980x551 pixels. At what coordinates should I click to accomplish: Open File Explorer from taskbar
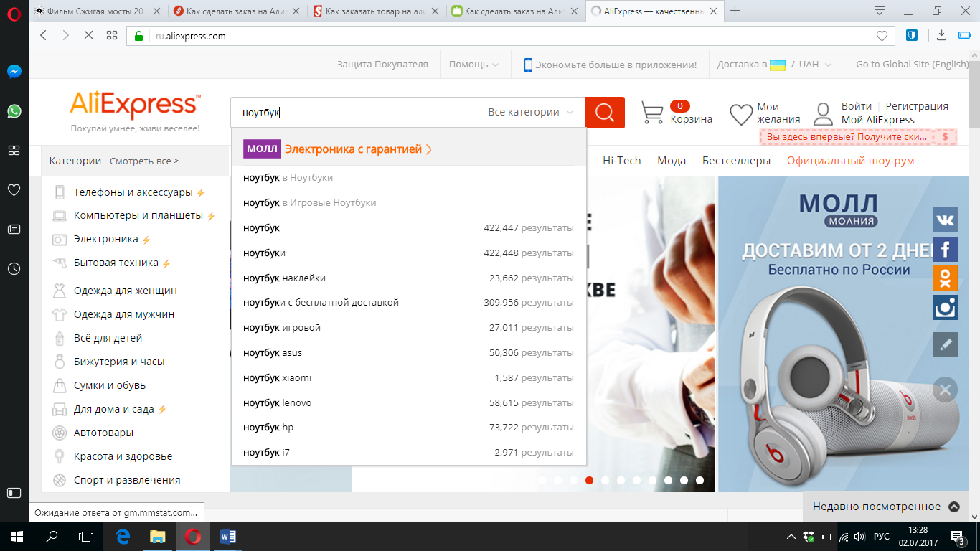[158, 536]
